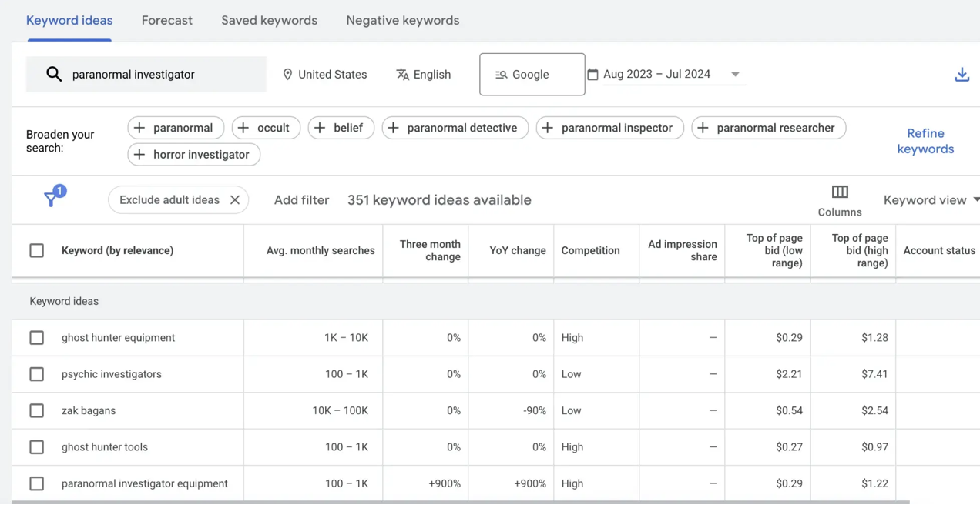This screenshot has height=505, width=980.
Task: Change the United States location
Action: (324, 75)
